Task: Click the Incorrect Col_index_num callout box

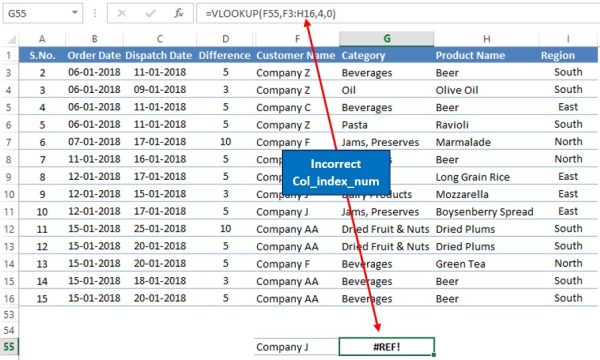Action: tap(336, 173)
